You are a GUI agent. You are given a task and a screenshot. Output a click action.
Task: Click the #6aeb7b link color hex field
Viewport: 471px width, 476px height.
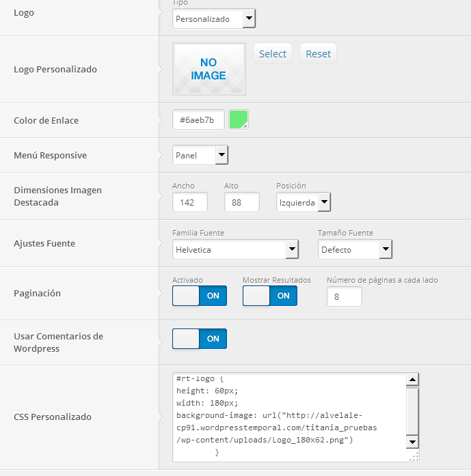click(198, 120)
